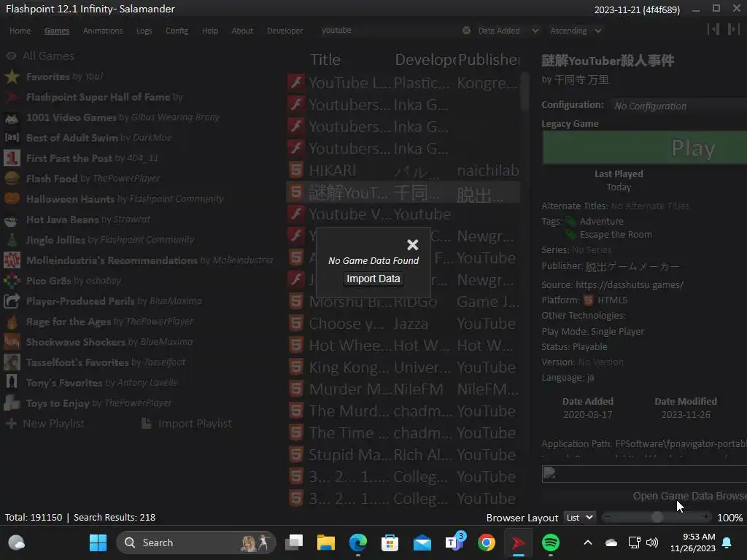Sort the list by Title column
Screen dimensions: 747x560
click(x=325, y=60)
